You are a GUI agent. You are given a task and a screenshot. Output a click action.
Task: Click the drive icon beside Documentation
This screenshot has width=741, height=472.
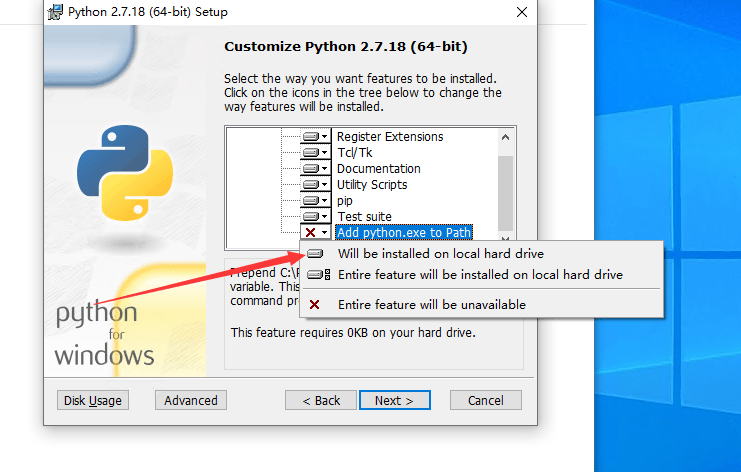315,169
